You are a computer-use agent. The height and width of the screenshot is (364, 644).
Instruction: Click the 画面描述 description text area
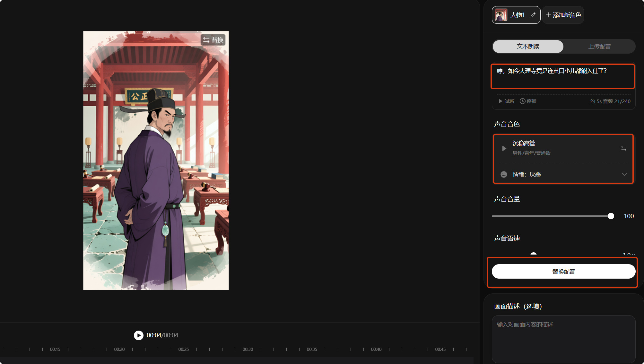[563, 339]
